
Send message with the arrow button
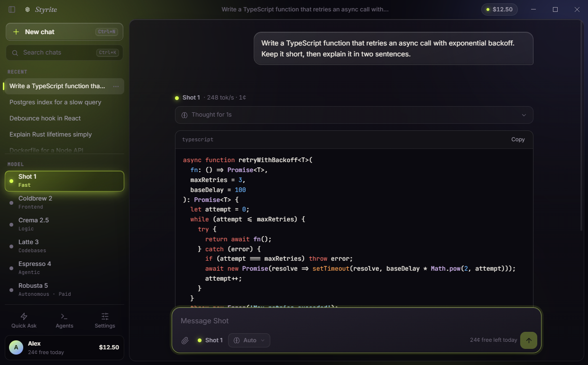pyautogui.click(x=529, y=340)
